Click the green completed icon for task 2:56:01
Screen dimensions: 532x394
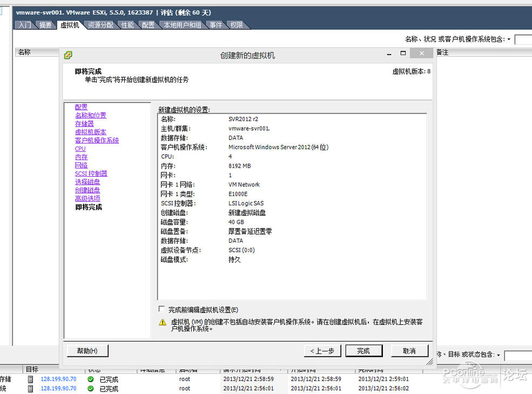(91, 388)
